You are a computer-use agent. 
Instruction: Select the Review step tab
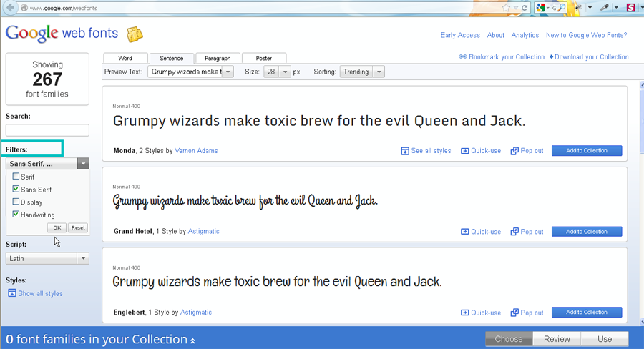point(557,339)
